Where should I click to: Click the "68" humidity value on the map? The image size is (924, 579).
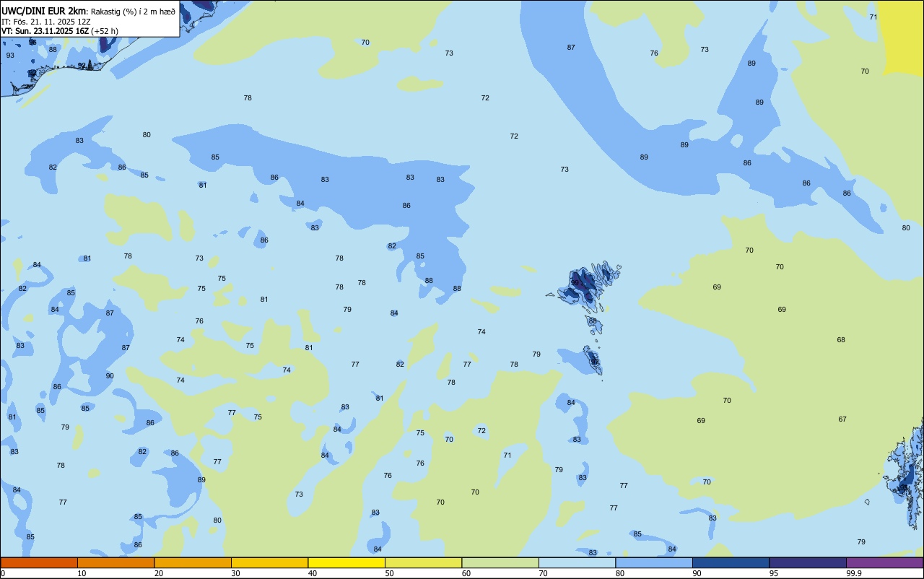(841, 339)
